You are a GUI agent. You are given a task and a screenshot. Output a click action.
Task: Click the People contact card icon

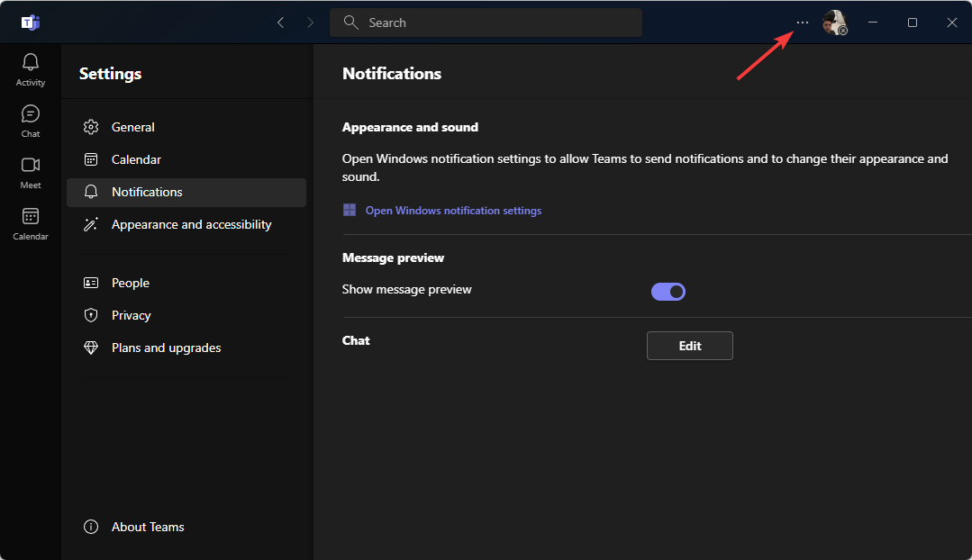coord(91,283)
